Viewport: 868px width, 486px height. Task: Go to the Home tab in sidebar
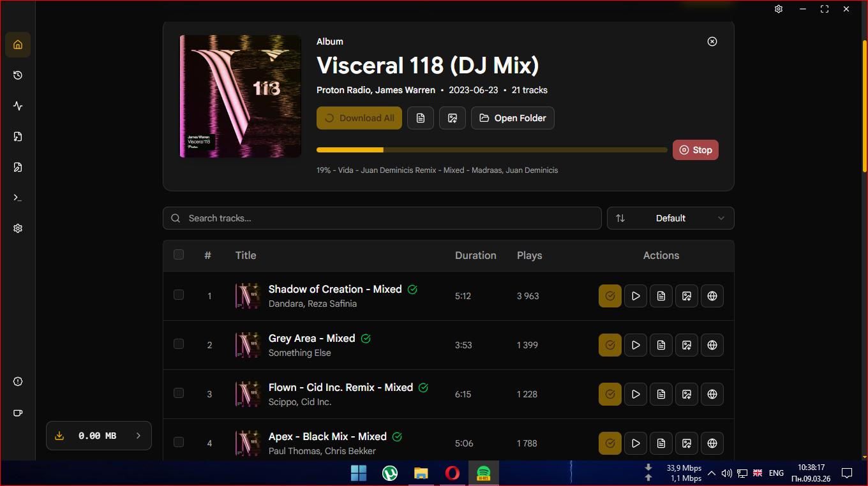(18, 45)
